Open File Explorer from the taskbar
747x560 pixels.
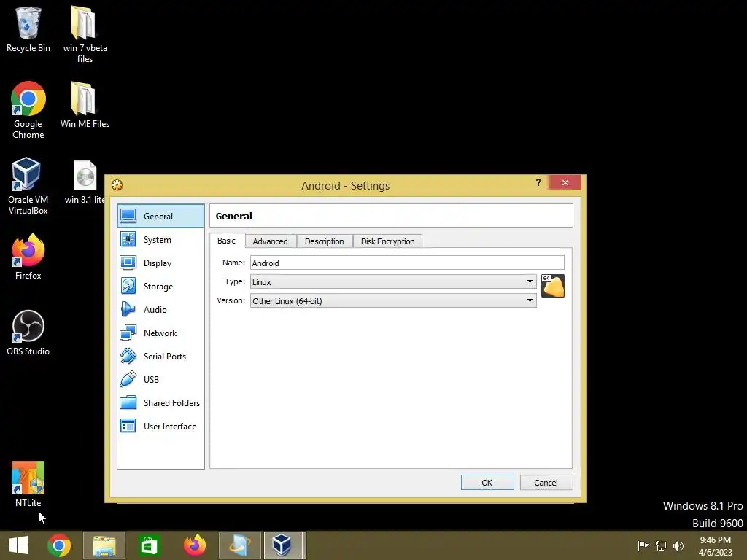[x=104, y=545]
